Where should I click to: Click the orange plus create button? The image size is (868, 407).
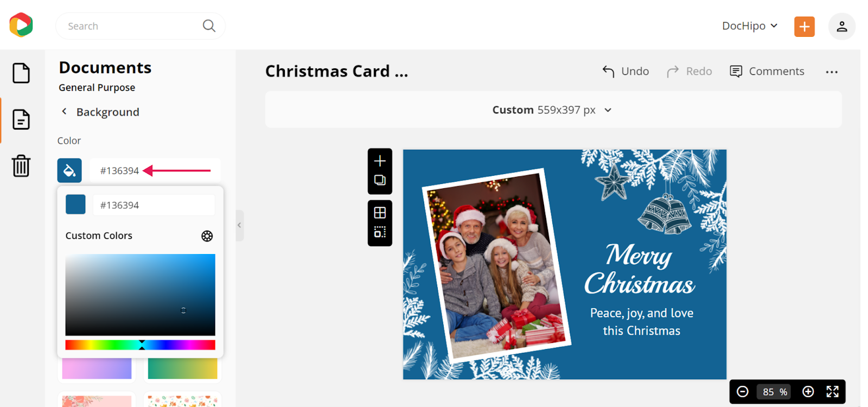tap(804, 27)
